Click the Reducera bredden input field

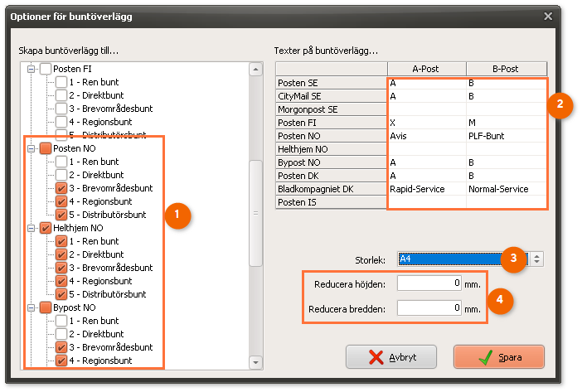coord(429,307)
